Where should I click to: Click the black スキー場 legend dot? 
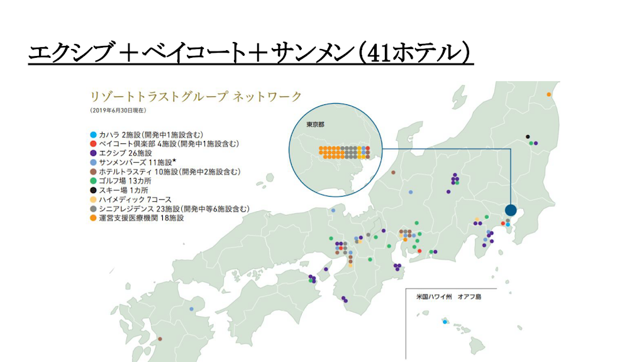pyautogui.click(x=93, y=190)
